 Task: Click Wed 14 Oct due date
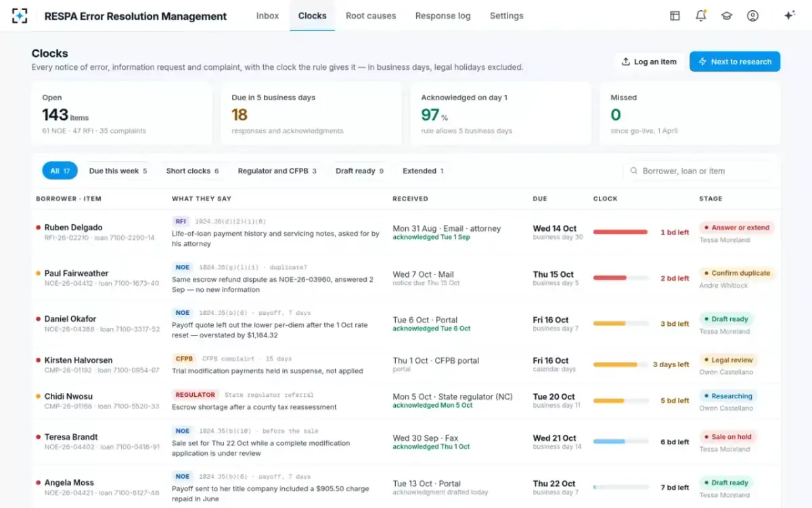point(554,228)
